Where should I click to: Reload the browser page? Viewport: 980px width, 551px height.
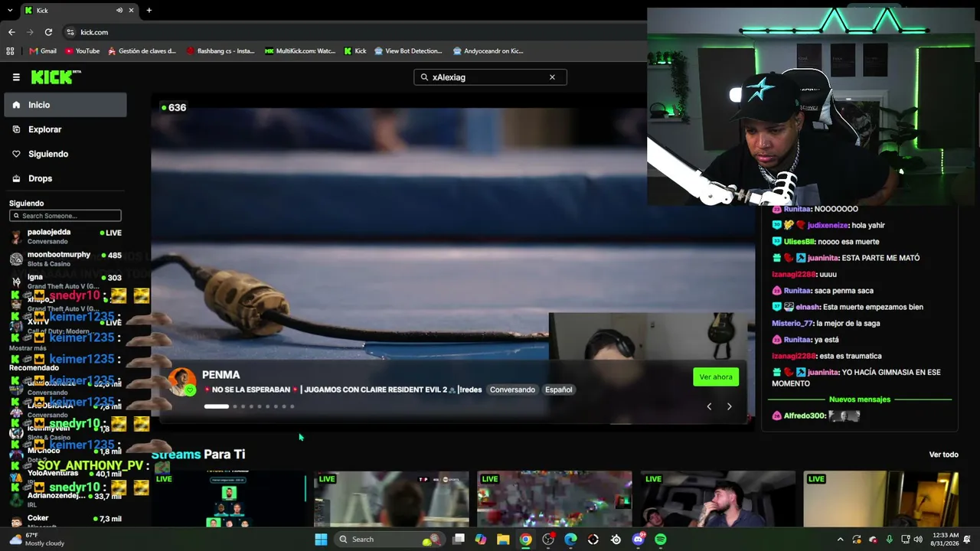48,32
